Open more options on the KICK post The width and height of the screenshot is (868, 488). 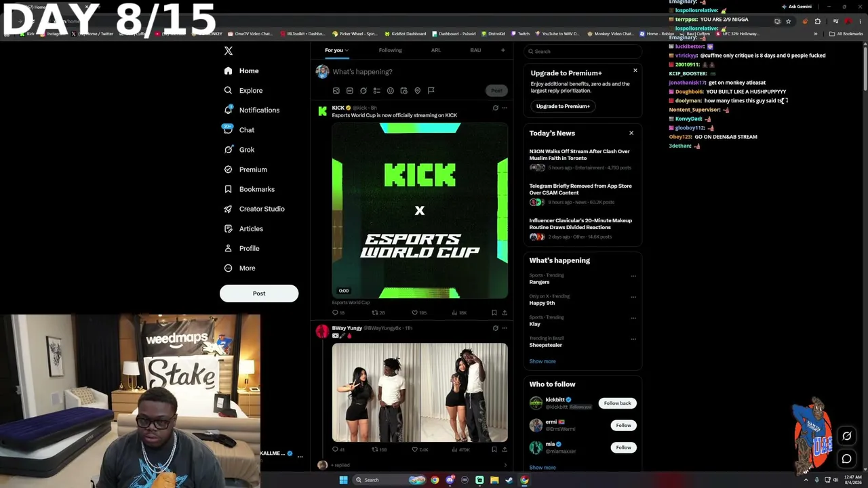pyautogui.click(x=505, y=108)
